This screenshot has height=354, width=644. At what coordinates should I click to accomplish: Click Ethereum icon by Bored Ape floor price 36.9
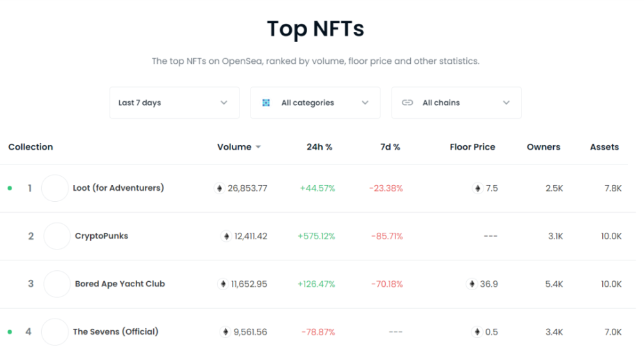click(x=471, y=284)
